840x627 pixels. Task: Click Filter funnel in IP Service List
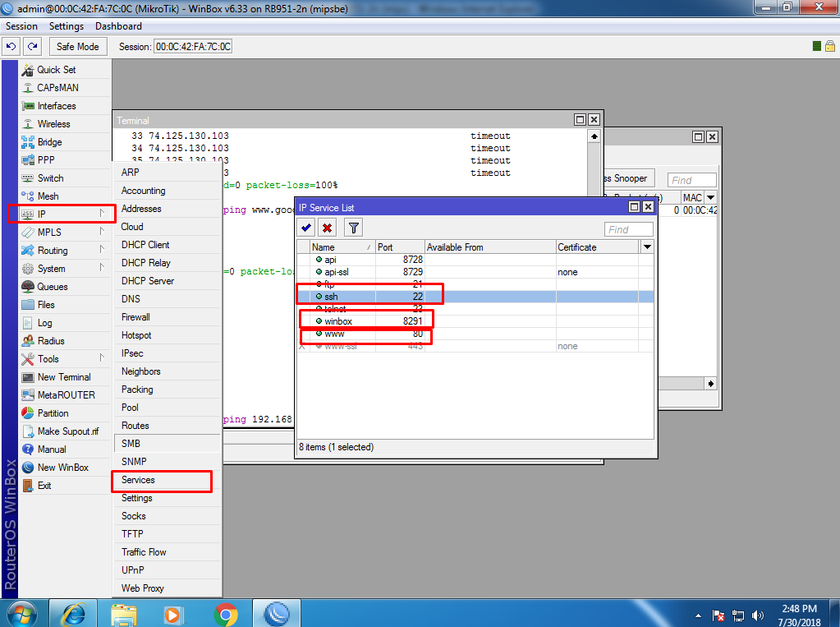click(x=353, y=228)
